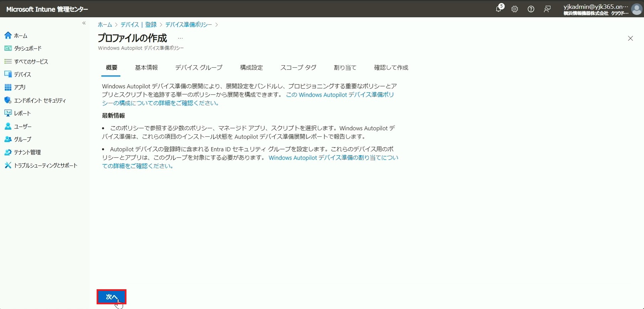644x309 pixels.
Task: Open ユーザー label in the sidebar
Action: click(x=23, y=126)
